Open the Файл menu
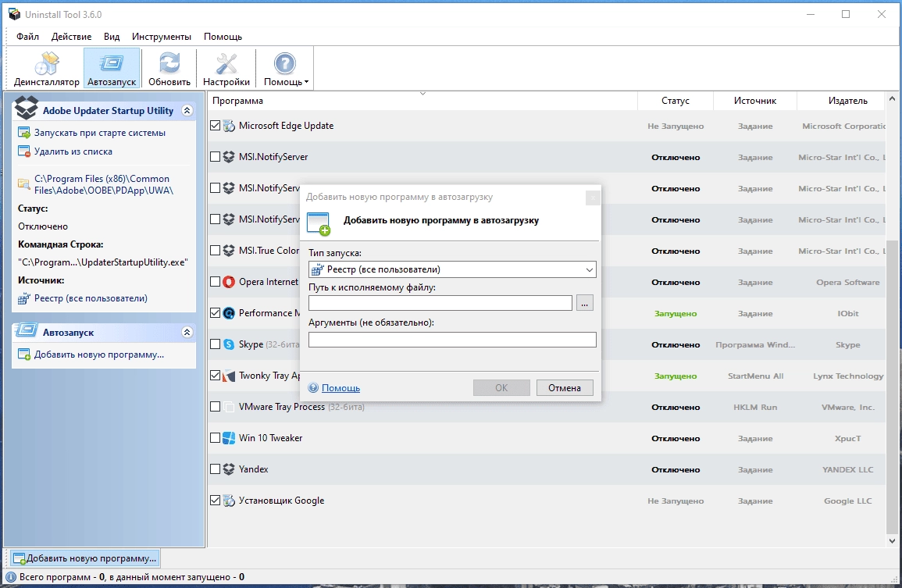The image size is (902, 588). click(x=27, y=36)
